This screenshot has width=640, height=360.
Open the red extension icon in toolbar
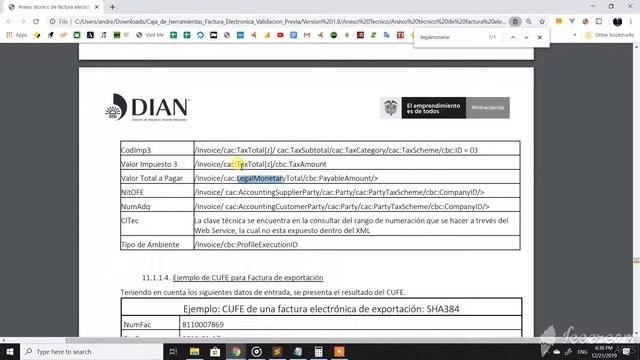click(585, 22)
